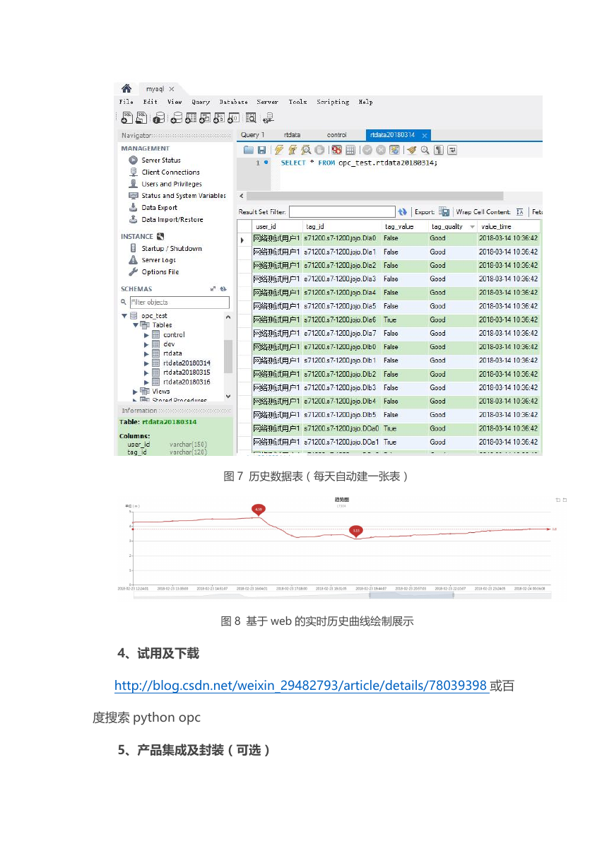Create new table icon

(191, 118)
